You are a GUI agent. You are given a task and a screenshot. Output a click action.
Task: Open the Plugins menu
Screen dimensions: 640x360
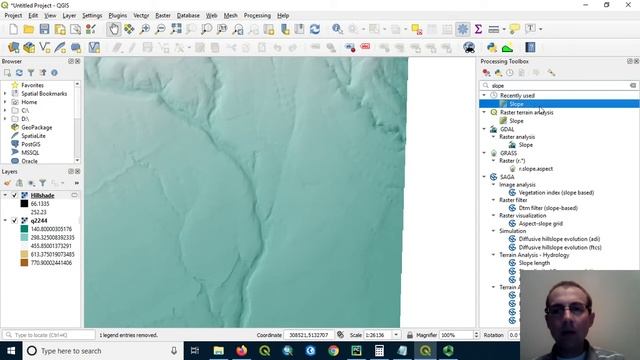tap(118, 16)
